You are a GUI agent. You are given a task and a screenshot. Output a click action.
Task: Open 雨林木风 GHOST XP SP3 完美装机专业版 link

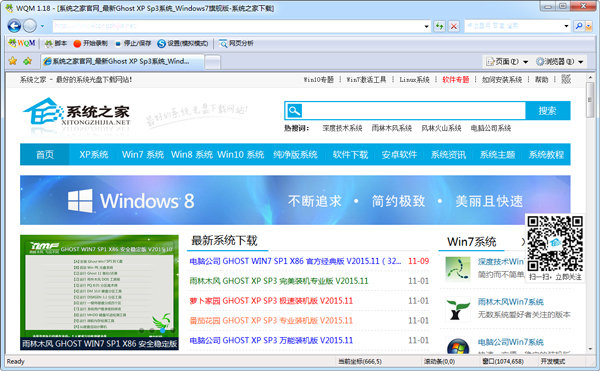[279, 281]
